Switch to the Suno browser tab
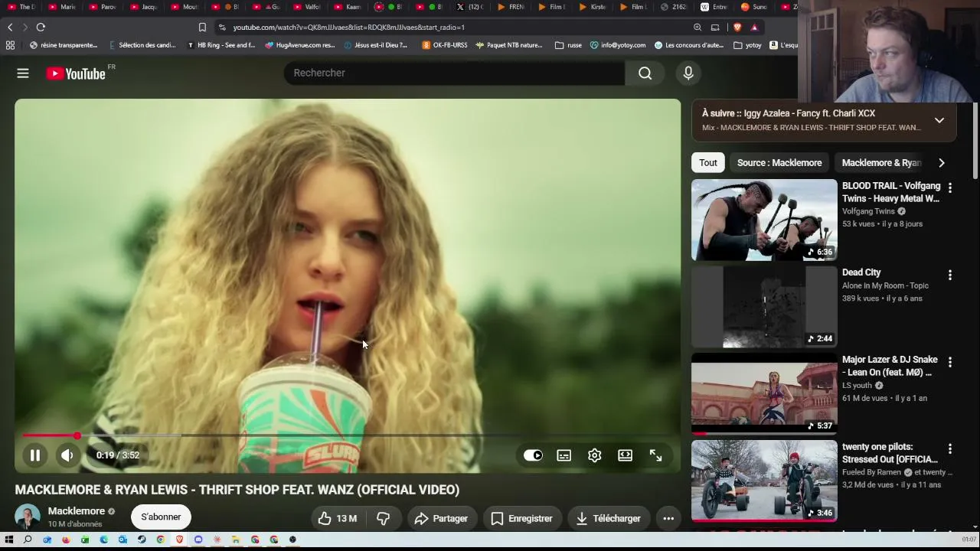Screen dimensions: 980x551 (x=755, y=7)
